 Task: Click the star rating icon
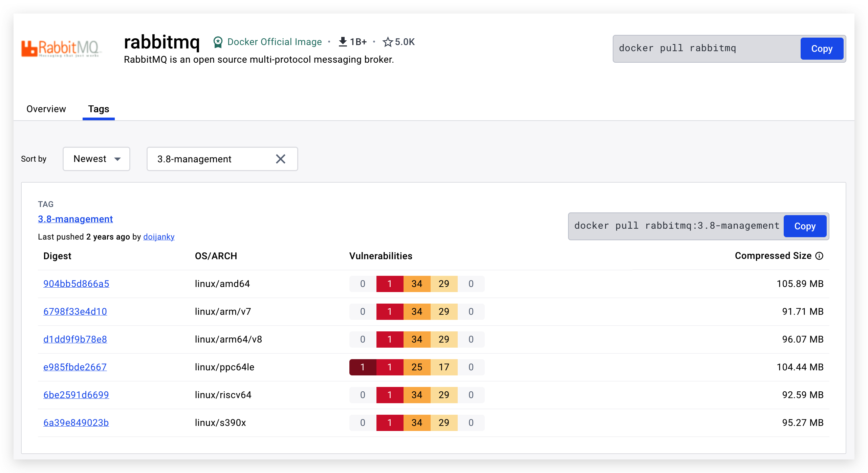pos(388,42)
